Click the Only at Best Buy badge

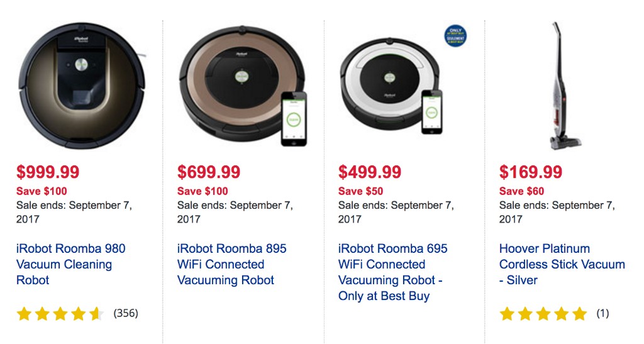tap(455, 36)
